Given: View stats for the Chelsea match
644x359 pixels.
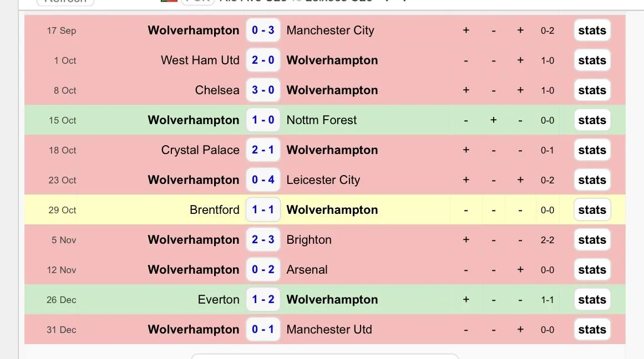Looking at the screenshot, I should coord(592,90).
